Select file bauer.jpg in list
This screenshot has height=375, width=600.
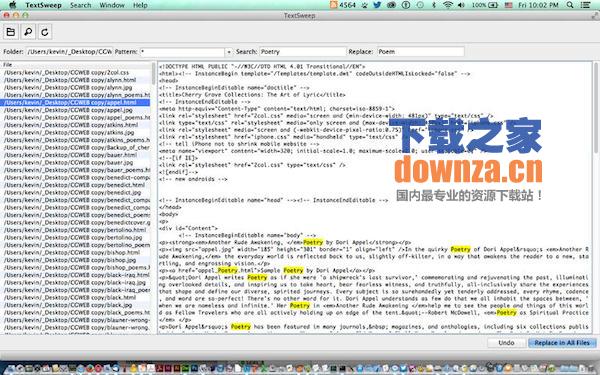coord(75,162)
